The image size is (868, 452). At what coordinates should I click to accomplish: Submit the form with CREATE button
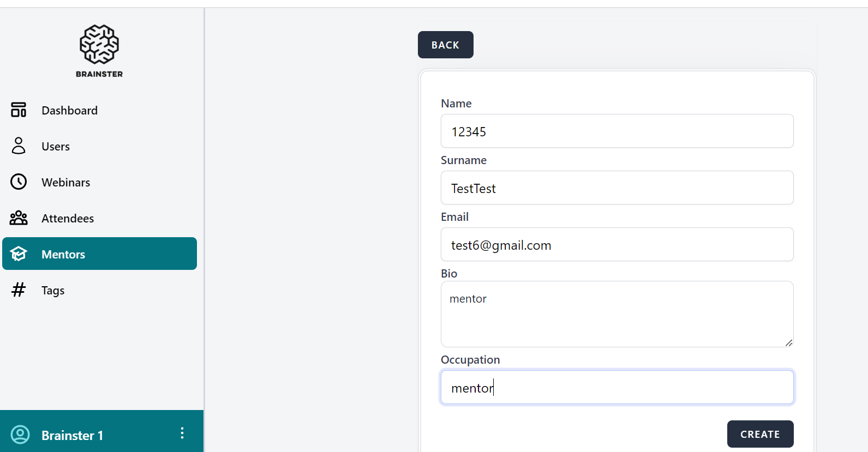pyautogui.click(x=760, y=435)
